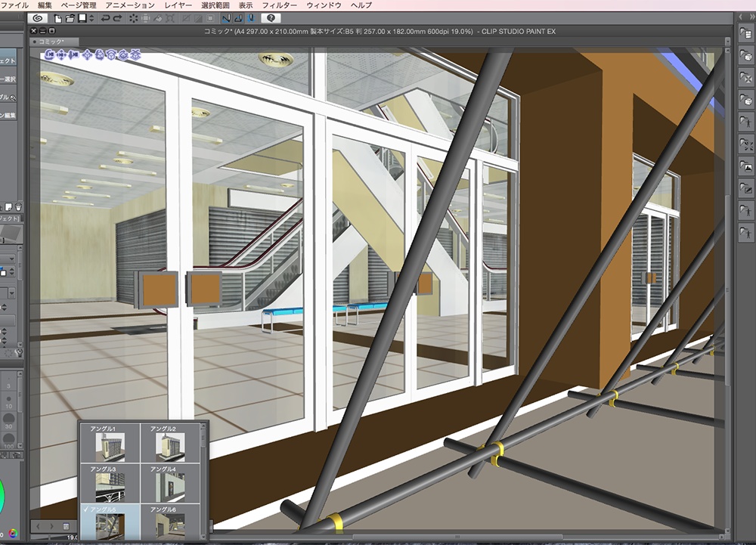Click the open file folder icon
This screenshot has height=545, width=756.
click(70, 18)
